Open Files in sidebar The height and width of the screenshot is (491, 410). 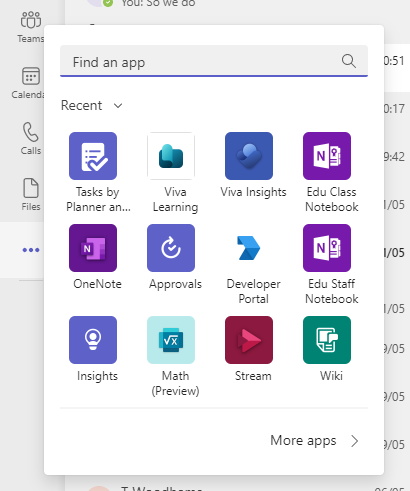click(31, 194)
